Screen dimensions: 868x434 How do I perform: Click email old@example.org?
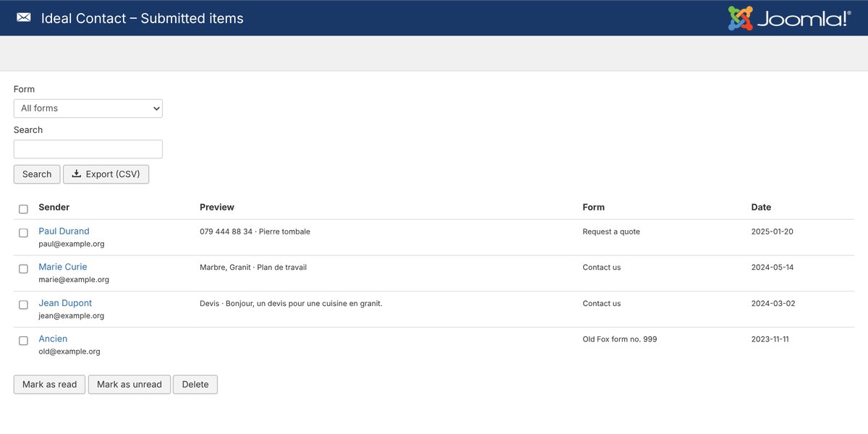click(x=69, y=351)
